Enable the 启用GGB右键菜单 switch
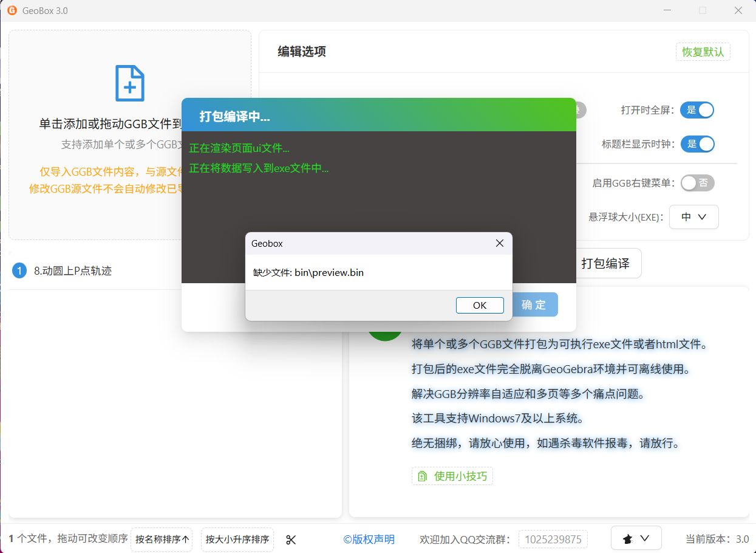 pyautogui.click(x=697, y=183)
